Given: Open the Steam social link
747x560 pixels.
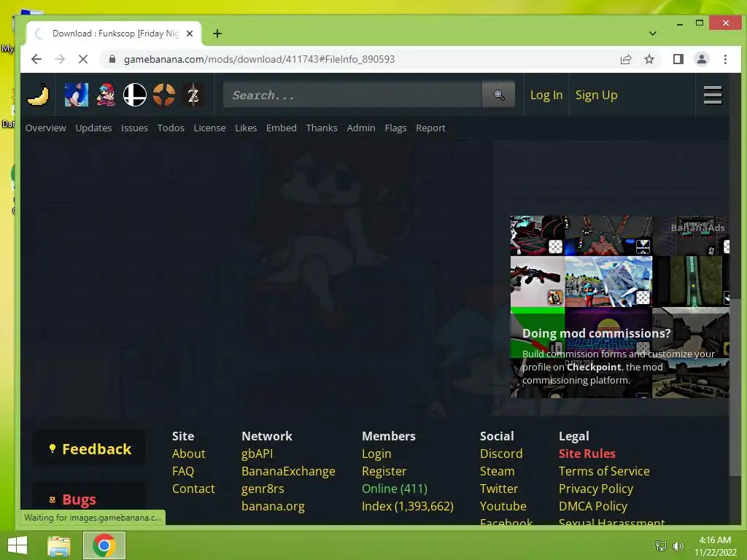Looking at the screenshot, I should click(x=497, y=471).
